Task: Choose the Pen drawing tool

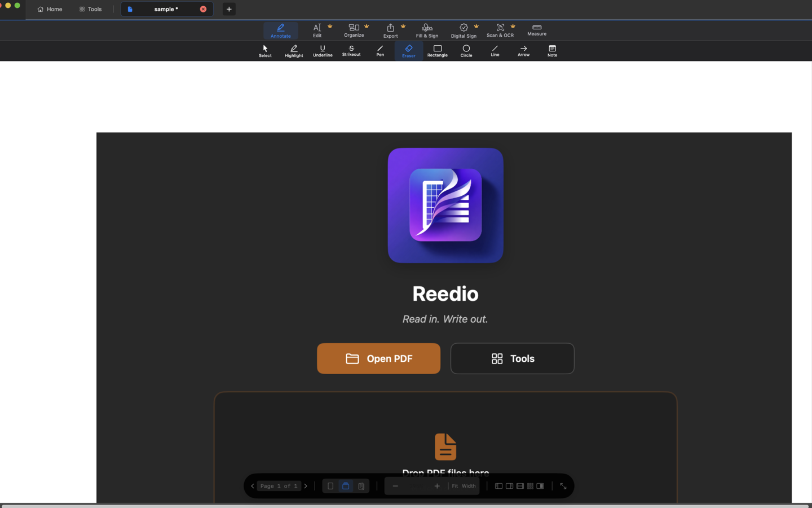Action: click(379, 51)
